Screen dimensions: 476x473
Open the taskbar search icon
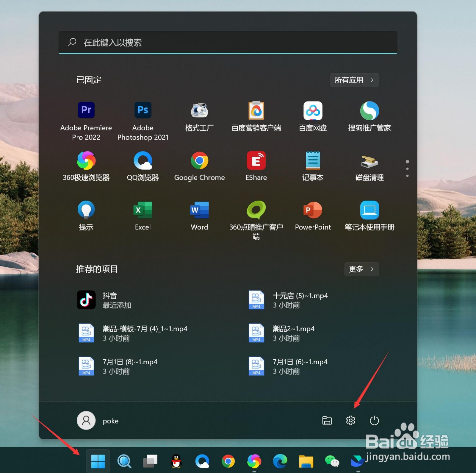click(124, 461)
